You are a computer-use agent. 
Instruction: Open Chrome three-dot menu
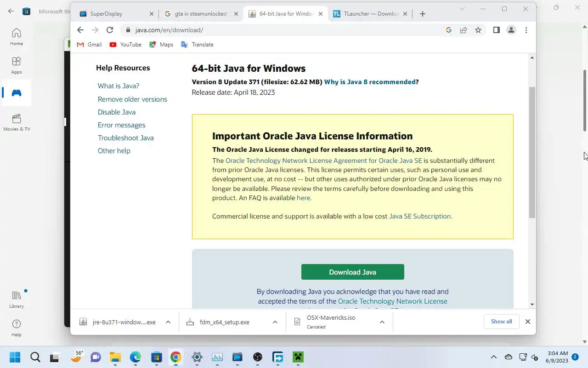pos(526,30)
